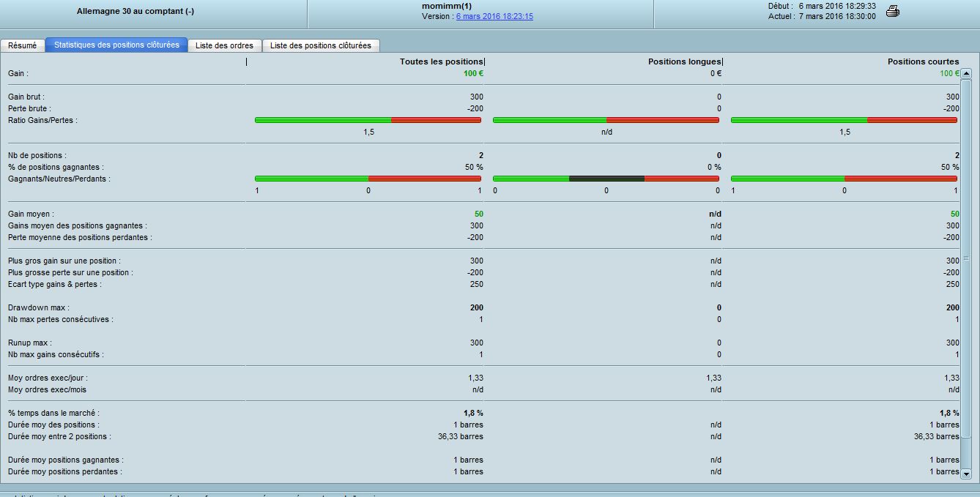Screen dimensions: 980x497
Task: Click red Perdants segment, Toutes les positions bar
Action: pyautogui.click(x=425, y=179)
